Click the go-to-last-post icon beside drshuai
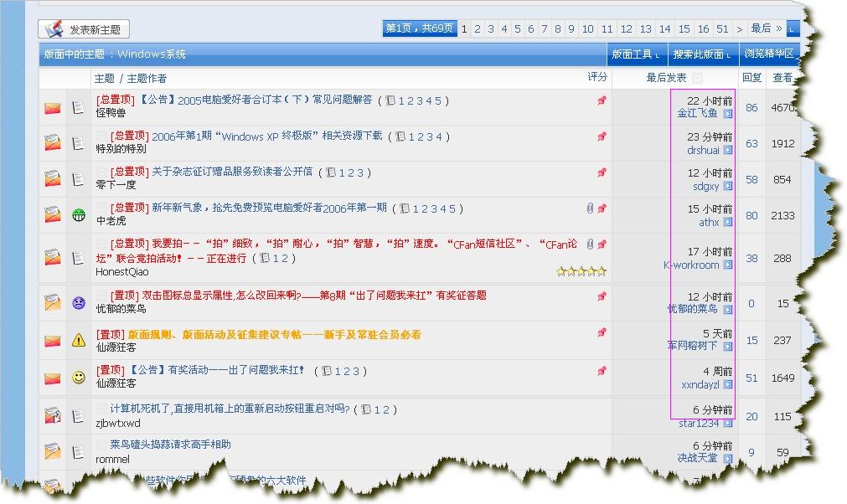Viewport: 847px width, 504px height. 728,150
